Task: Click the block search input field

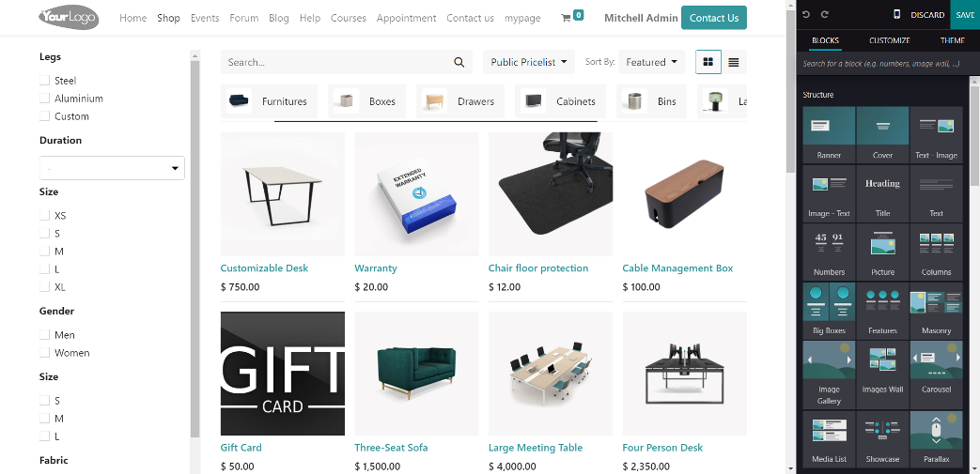Action: tap(884, 64)
